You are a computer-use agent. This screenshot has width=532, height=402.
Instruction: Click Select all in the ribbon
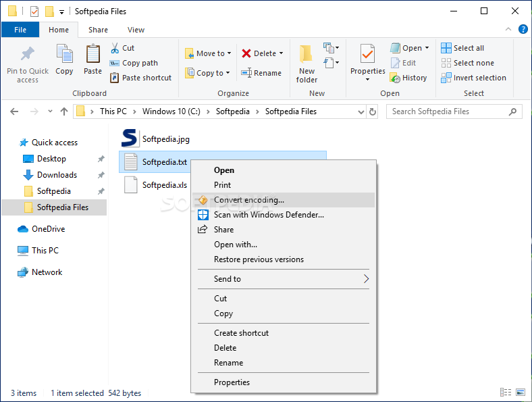(462, 48)
